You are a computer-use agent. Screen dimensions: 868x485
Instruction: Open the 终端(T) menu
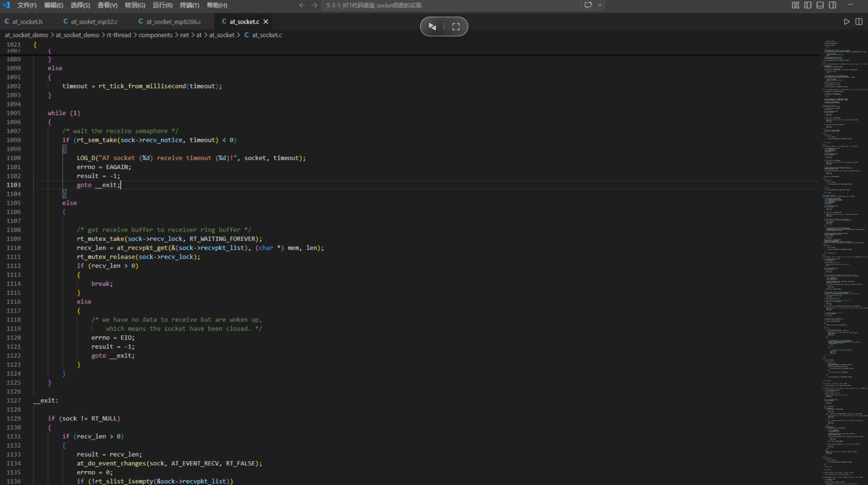(190, 5)
